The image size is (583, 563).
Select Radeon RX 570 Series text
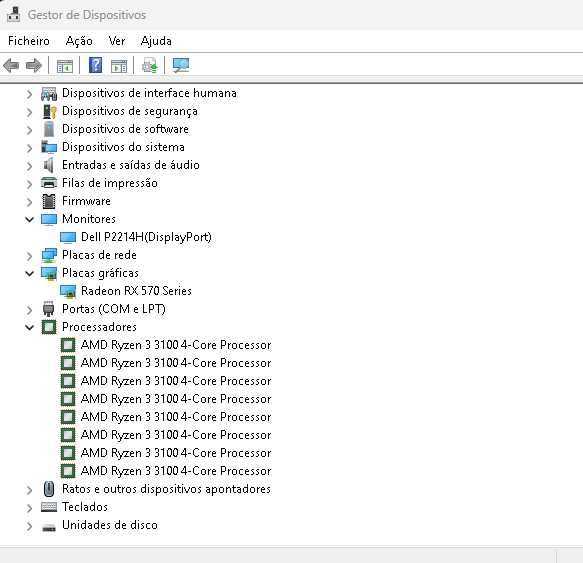136,291
